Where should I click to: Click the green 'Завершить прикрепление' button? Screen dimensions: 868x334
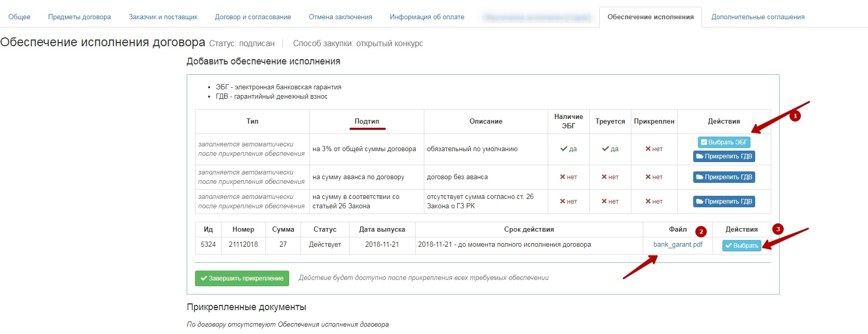[242, 278]
